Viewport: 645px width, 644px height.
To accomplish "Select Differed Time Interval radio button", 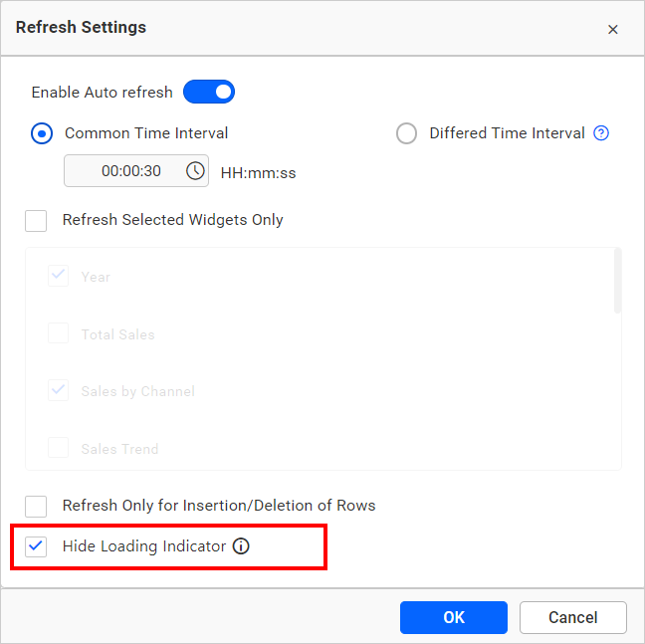I will point(406,133).
